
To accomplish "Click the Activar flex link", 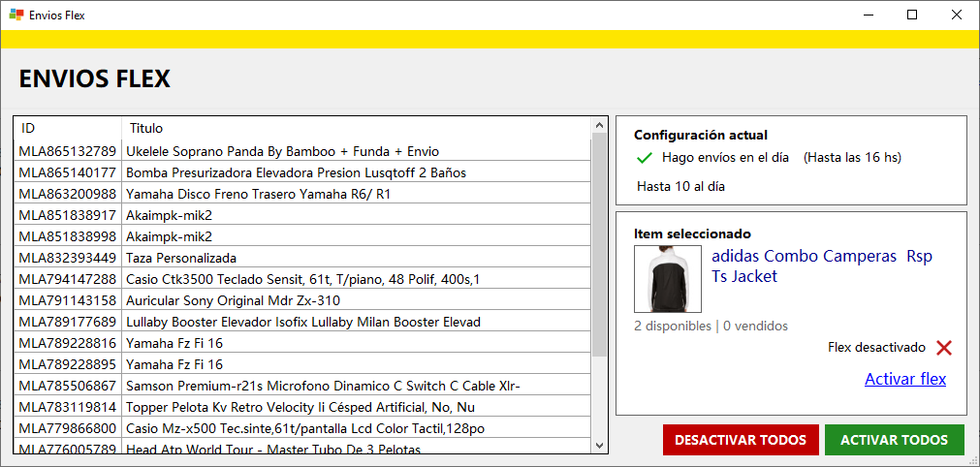I will (905, 379).
